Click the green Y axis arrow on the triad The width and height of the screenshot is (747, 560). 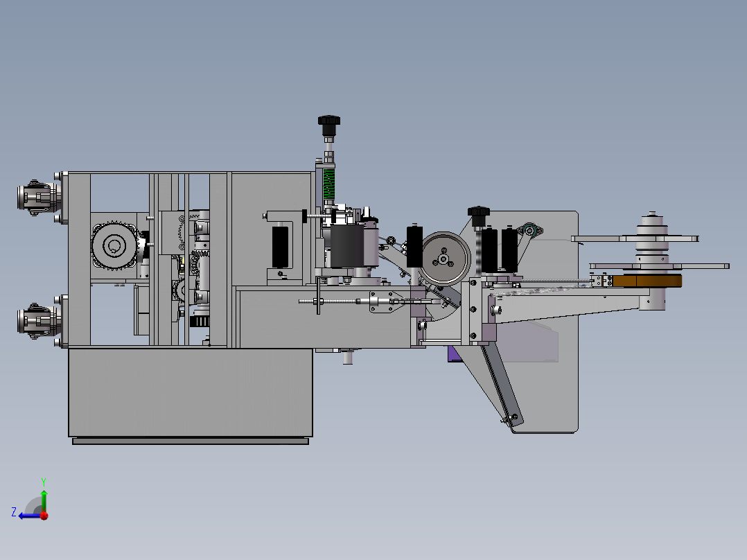pos(44,498)
